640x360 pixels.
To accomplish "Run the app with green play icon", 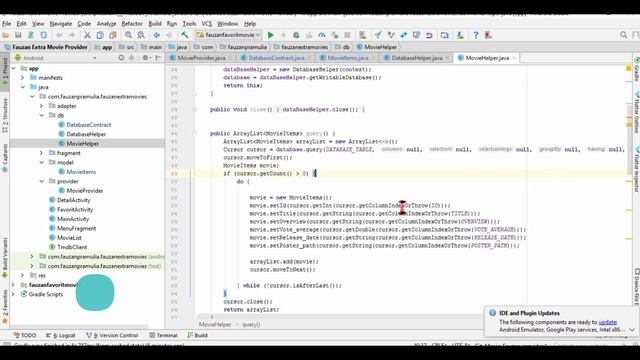I will (270, 35).
